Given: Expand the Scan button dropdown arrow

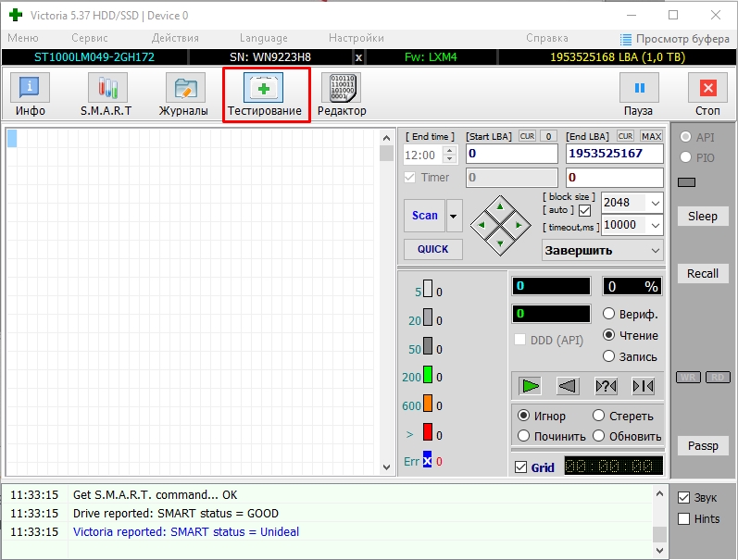Looking at the screenshot, I should pos(454,216).
